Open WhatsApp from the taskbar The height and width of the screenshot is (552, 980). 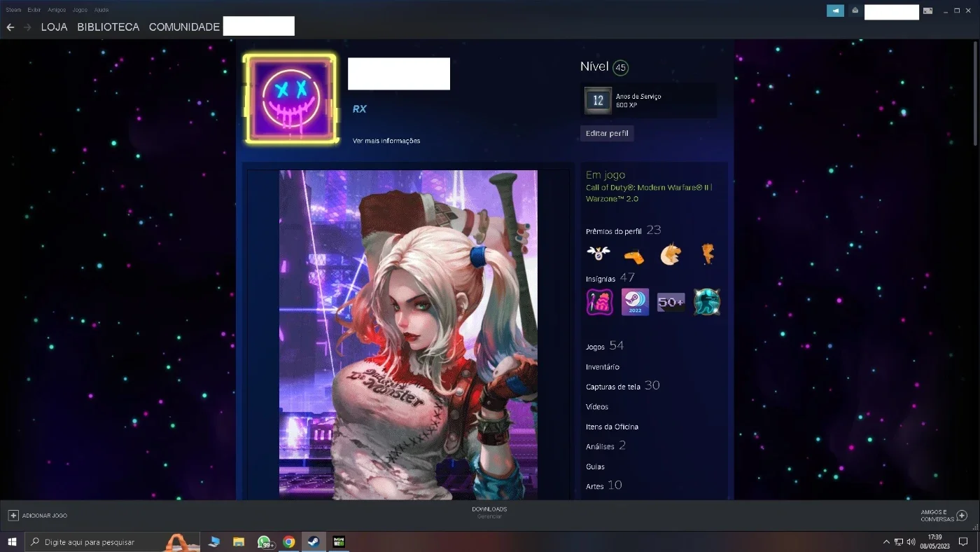point(264,541)
